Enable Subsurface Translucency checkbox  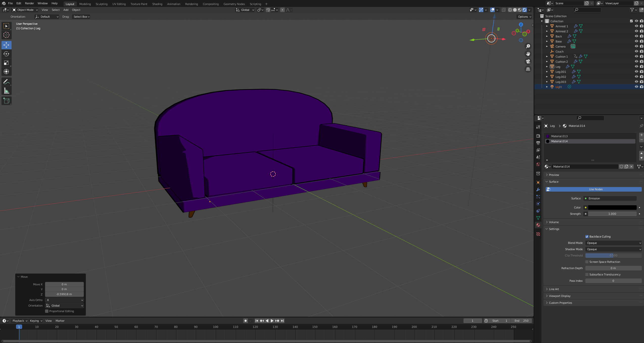587,275
